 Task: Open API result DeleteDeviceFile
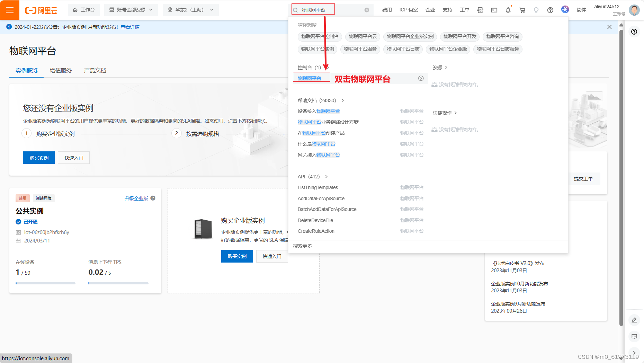coord(315,220)
